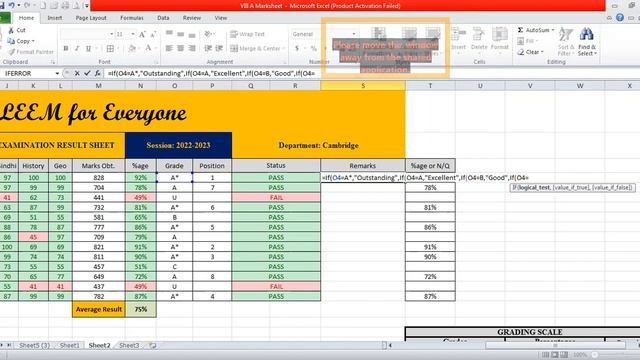Switch to Sheet5 (3) worksheet tab

tap(34, 346)
